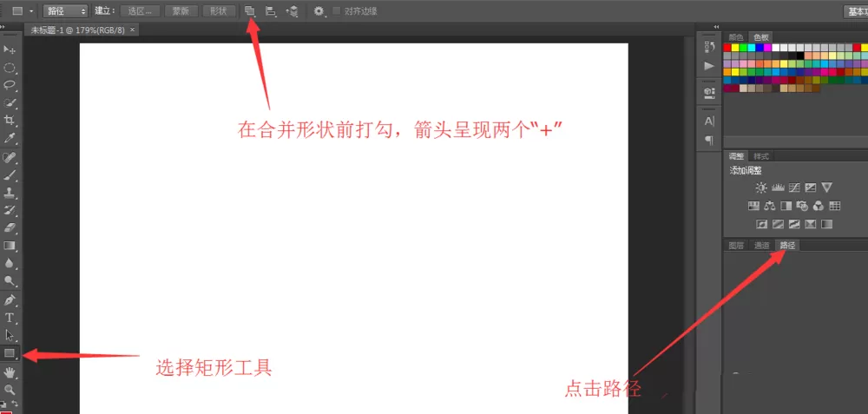Open the tool preset picker arrow
This screenshot has width=868, height=414.
point(31,11)
